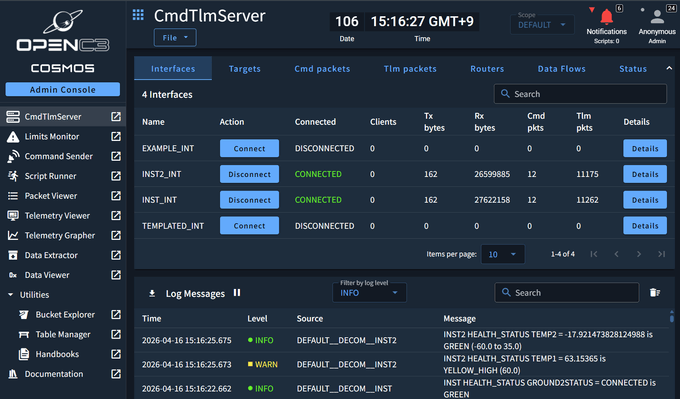
Task: Switch to the Status tab
Action: 633,69
